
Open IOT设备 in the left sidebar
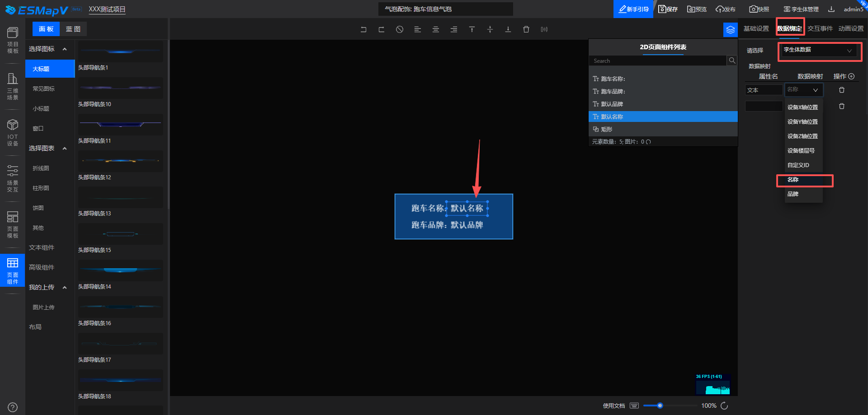tap(13, 133)
